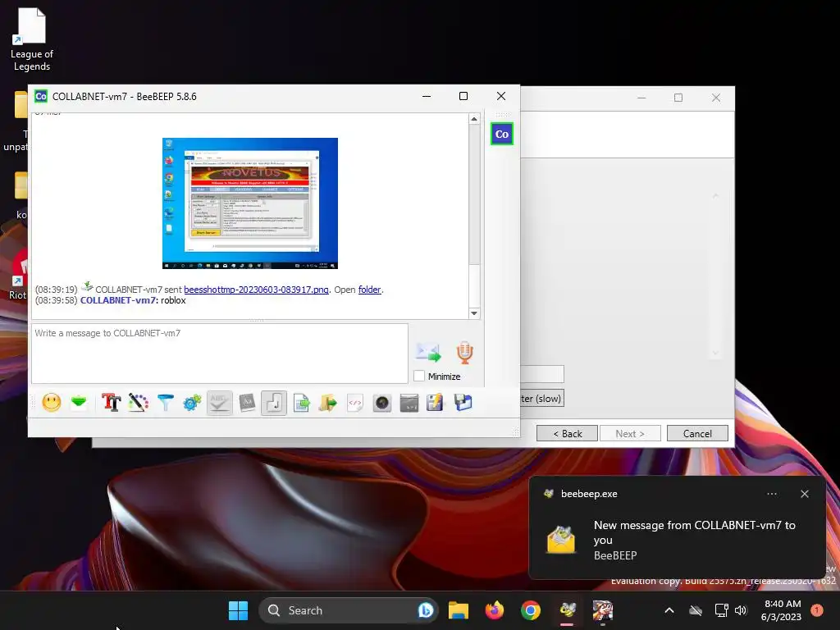Click the Novetus screenshot thumbnail in chat
The image size is (840, 630).
pos(250,203)
